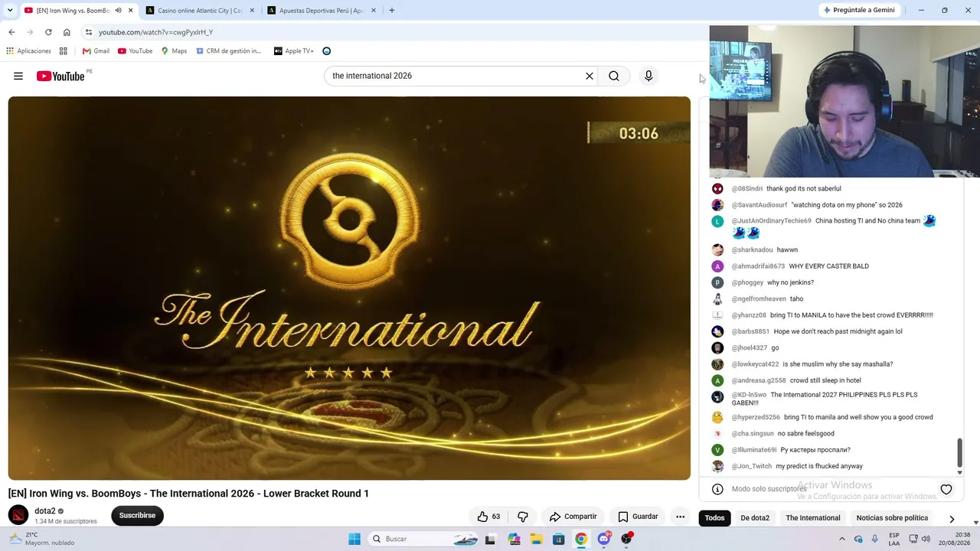Screen dimensions: 980x551
Task: Open @JustAnOrdinaryTechie69 chat username
Action: (x=771, y=221)
